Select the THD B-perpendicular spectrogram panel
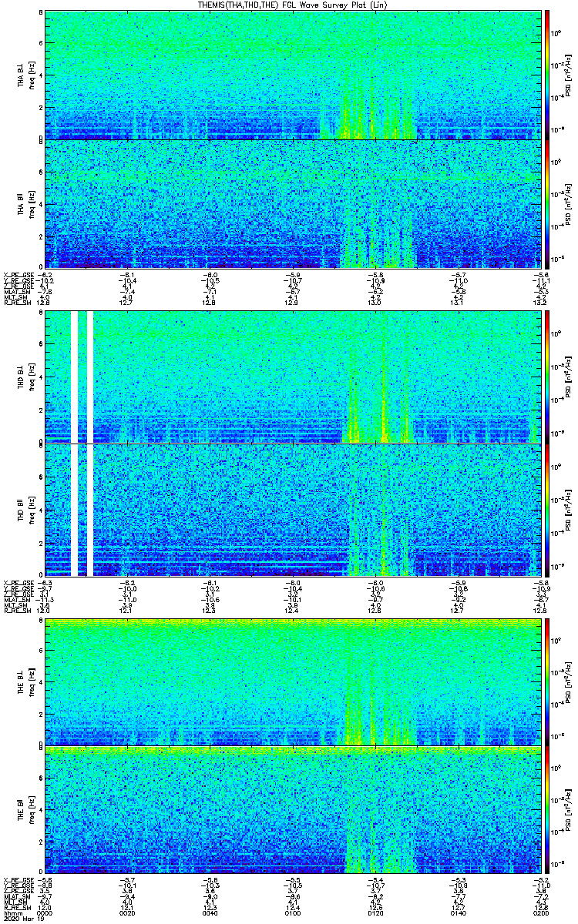The image size is (578, 924). point(291,377)
